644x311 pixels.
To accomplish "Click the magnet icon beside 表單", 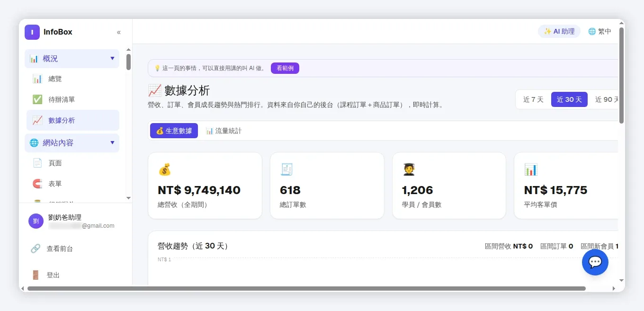I will tap(37, 184).
